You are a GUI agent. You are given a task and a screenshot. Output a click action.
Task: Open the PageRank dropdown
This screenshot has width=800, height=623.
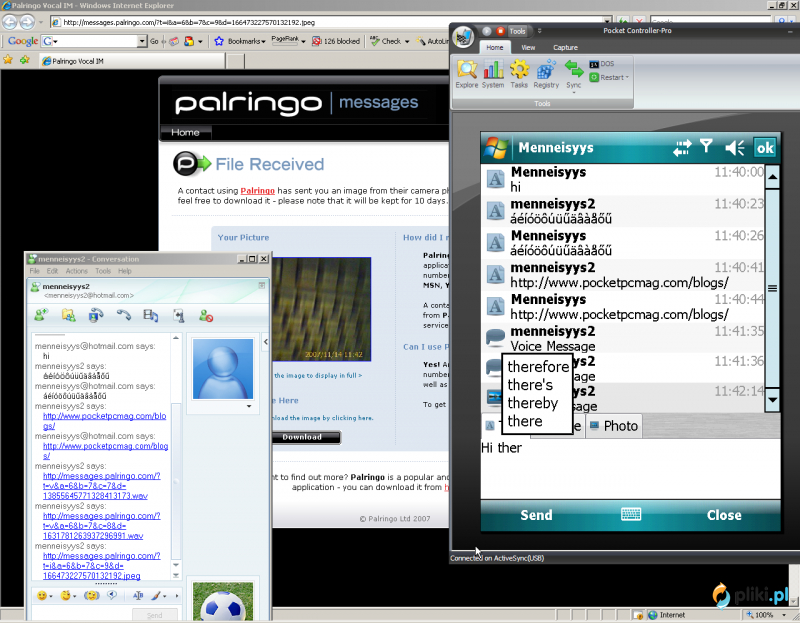[288, 40]
